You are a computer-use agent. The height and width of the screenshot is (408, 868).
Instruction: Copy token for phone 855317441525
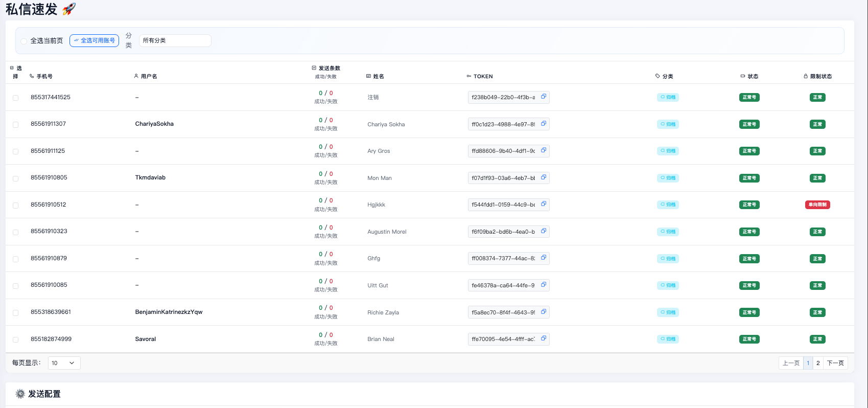coord(544,97)
